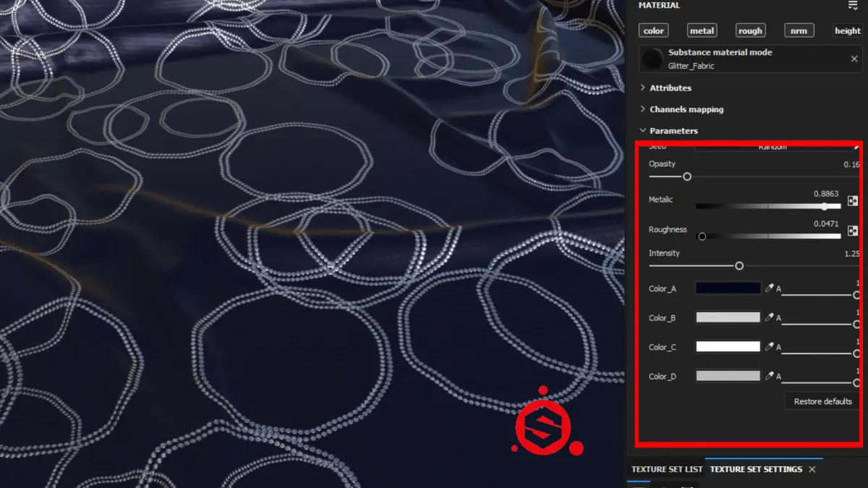
Task: Click the Restore defaults button
Action: point(822,401)
